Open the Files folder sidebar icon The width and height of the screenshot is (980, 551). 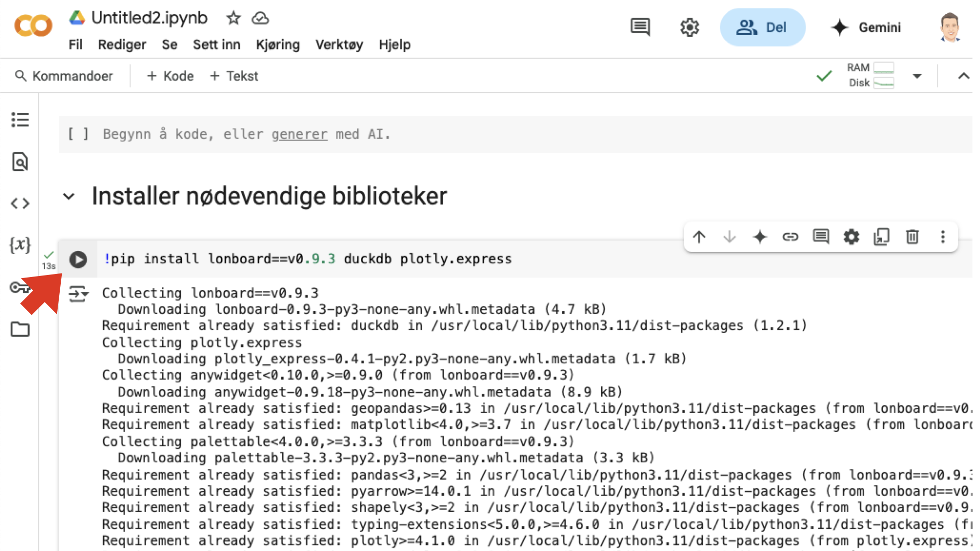[x=20, y=330]
